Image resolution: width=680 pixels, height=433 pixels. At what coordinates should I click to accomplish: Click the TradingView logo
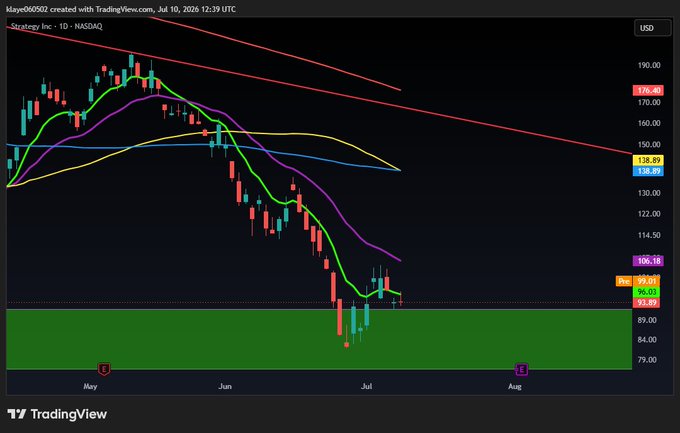coord(57,414)
